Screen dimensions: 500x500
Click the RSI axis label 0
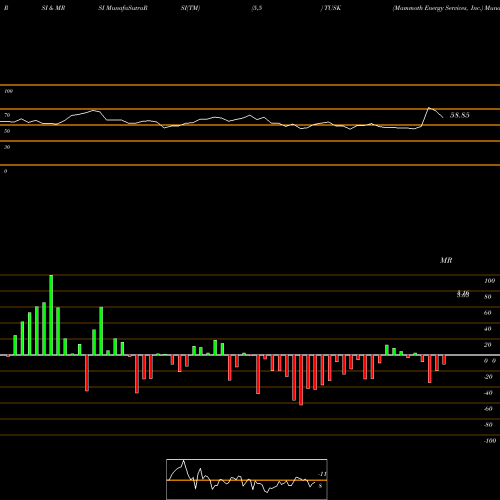[5, 171]
